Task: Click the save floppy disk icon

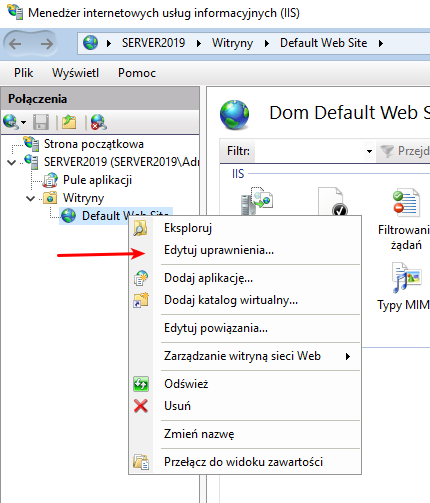Action: tap(41, 122)
